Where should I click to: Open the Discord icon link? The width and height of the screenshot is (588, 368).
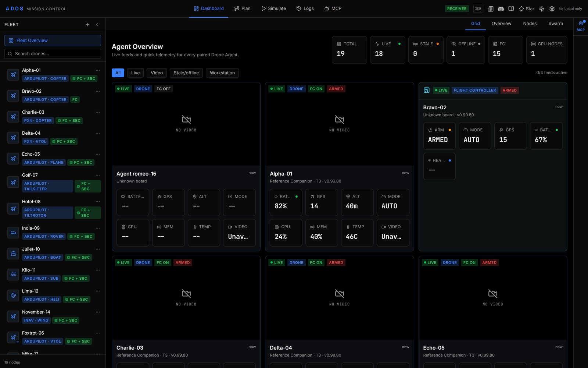click(501, 9)
